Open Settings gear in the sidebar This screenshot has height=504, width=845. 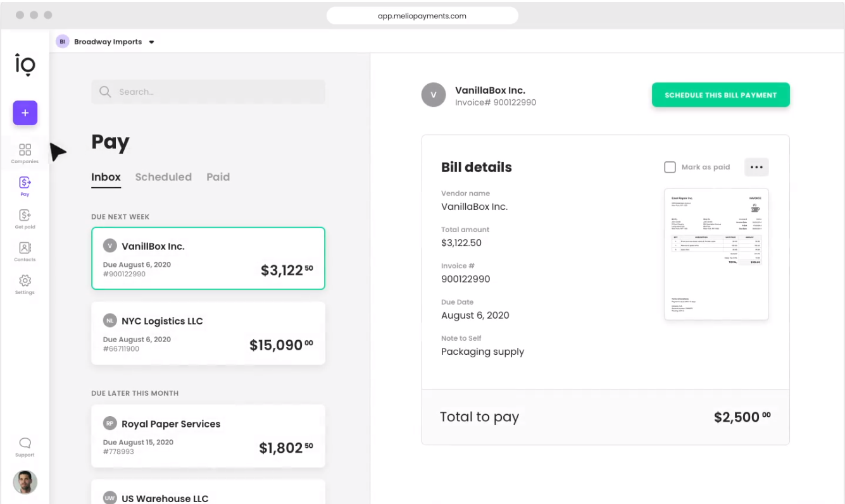25,283
